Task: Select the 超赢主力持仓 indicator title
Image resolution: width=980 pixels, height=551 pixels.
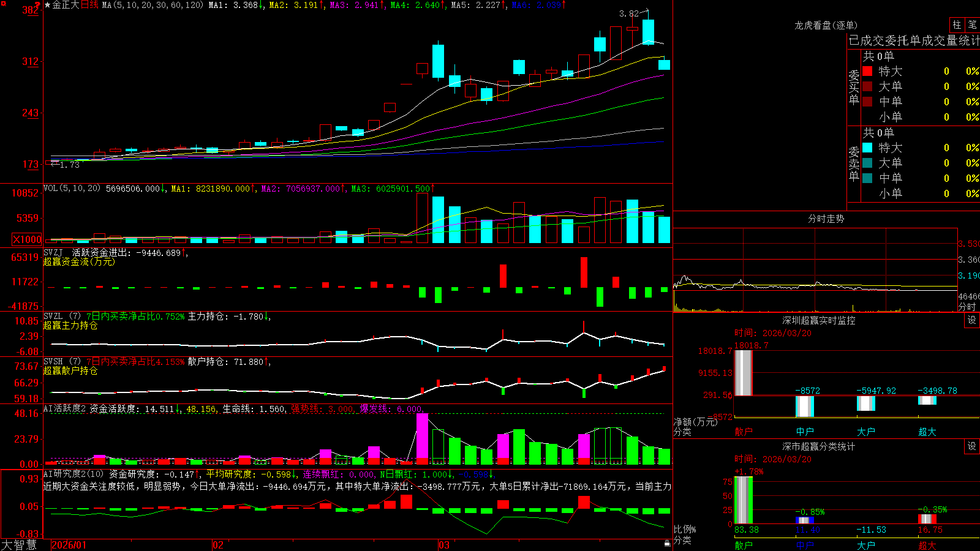Action: pyautogui.click(x=70, y=325)
